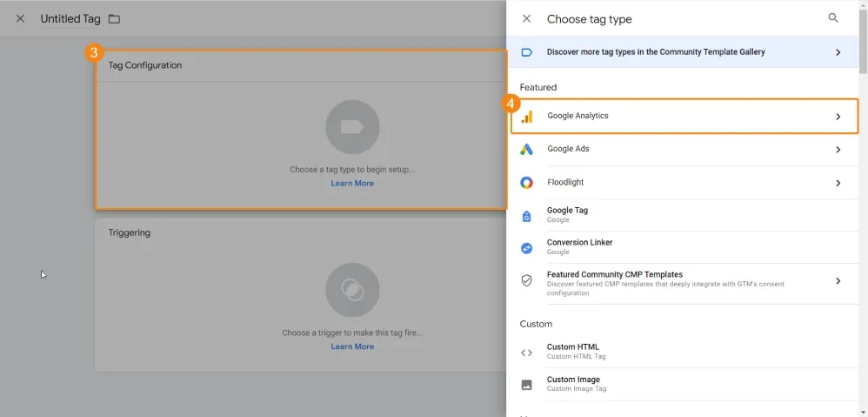868x417 pixels.
Task: Click the Floodlight ring icon
Action: click(x=526, y=183)
